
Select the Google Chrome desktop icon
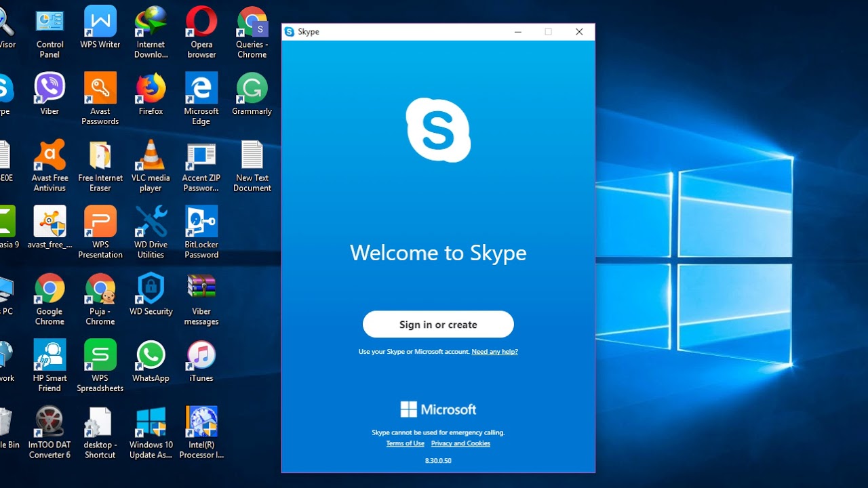[x=50, y=300]
